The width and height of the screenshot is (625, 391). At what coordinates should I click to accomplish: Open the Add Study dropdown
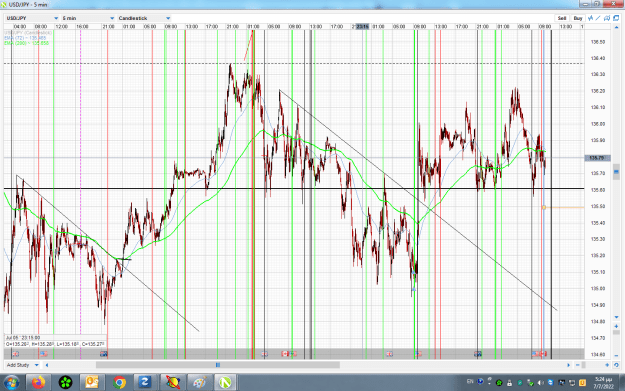pos(23,365)
